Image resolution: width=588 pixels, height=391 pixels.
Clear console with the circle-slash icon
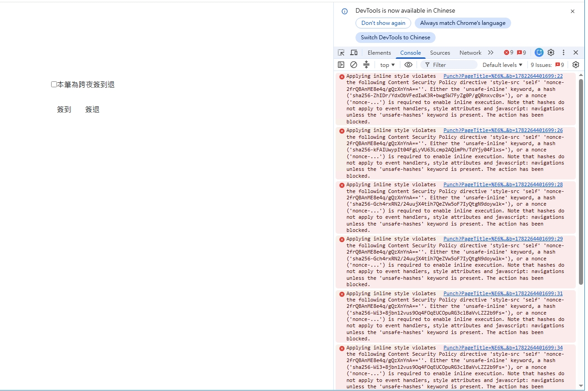[354, 65]
